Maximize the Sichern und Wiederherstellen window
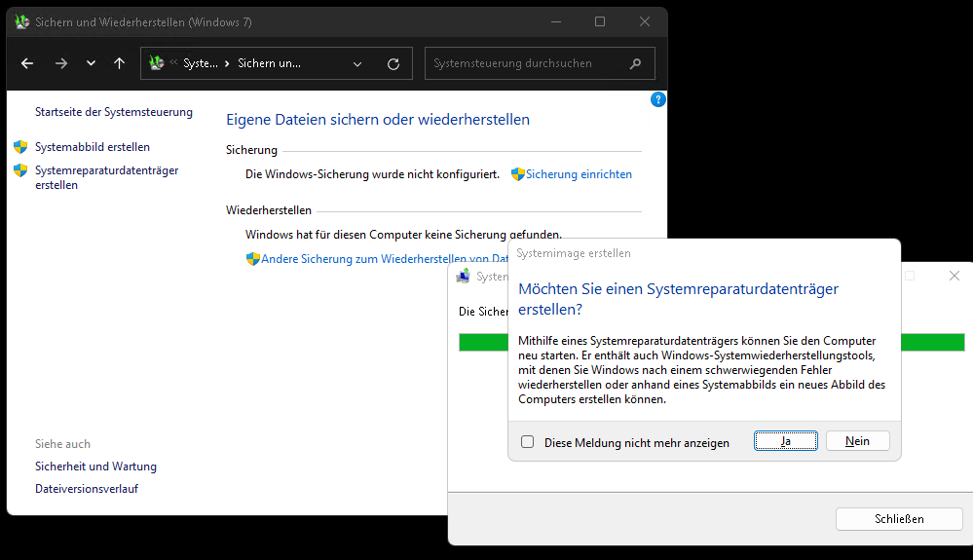The width and height of the screenshot is (973, 560). pos(599,21)
